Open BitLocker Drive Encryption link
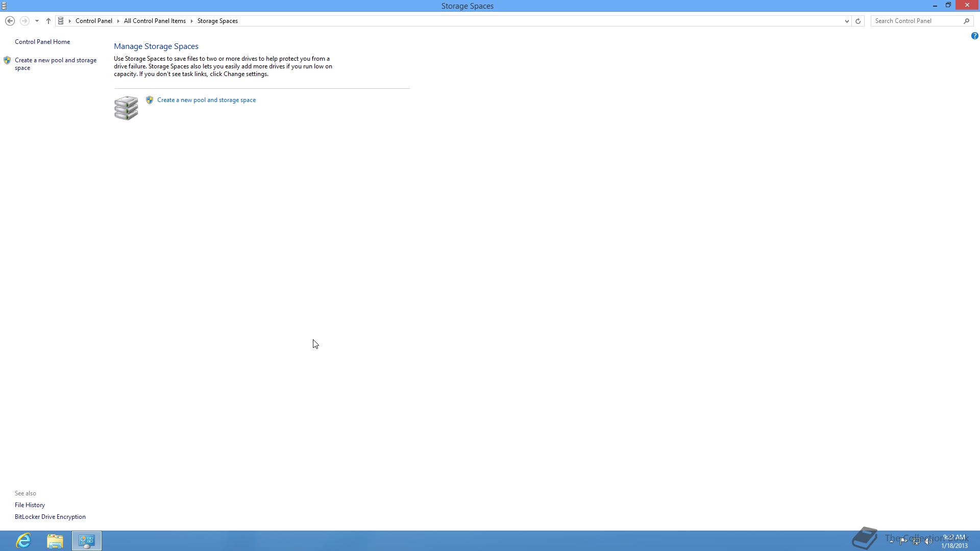980x551 pixels. [x=50, y=517]
